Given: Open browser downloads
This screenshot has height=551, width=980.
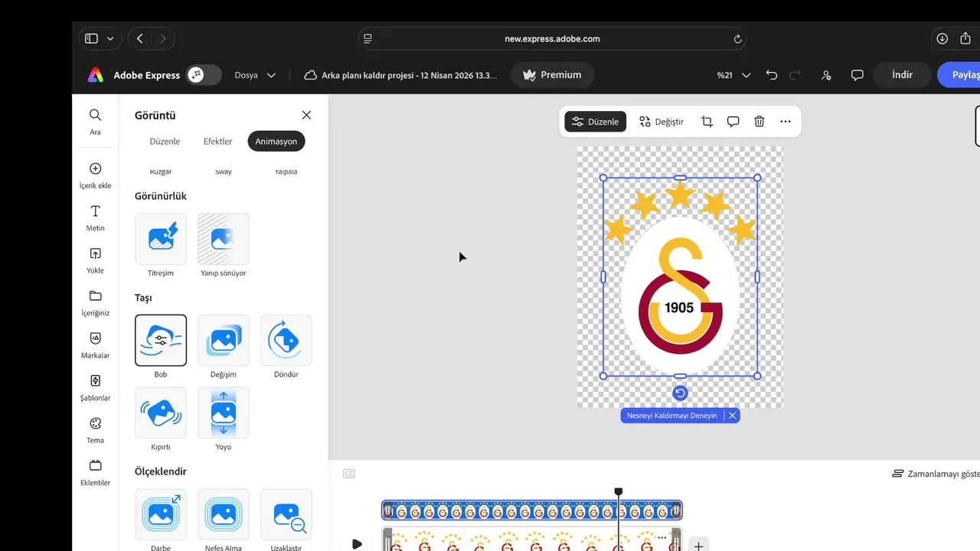Looking at the screenshot, I should tap(942, 38).
